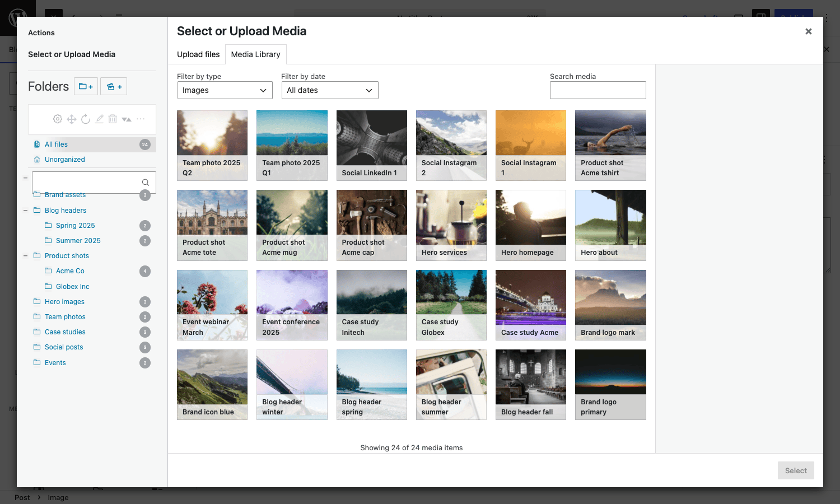Collapse the Product shots folder
The width and height of the screenshot is (840, 504).
(x=25, y=256)
